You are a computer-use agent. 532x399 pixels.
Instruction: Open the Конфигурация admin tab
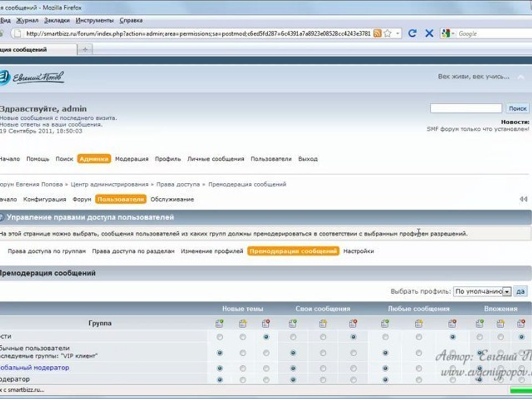coord(44,199)
